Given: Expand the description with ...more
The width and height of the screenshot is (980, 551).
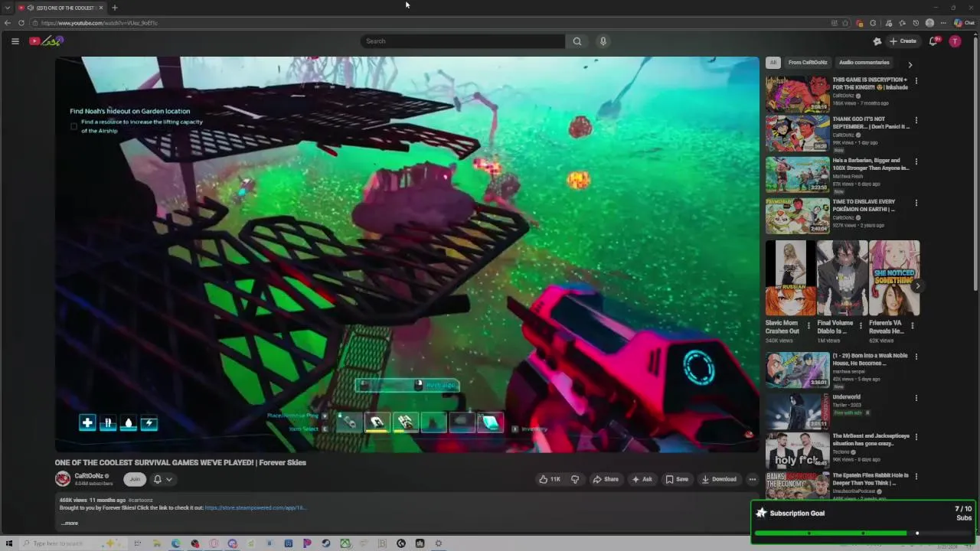Looking at the screenshot, I should click(70, 523).
